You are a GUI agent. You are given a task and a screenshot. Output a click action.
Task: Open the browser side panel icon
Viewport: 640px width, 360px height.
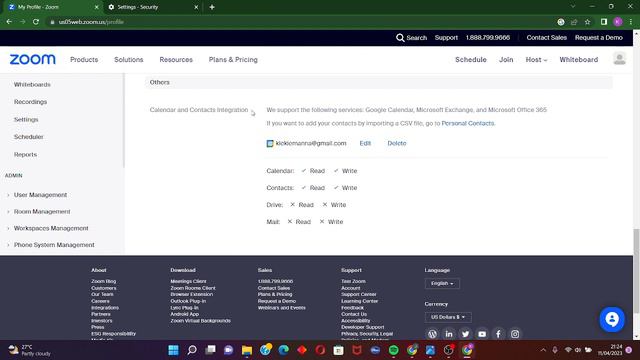pos(604,22)
